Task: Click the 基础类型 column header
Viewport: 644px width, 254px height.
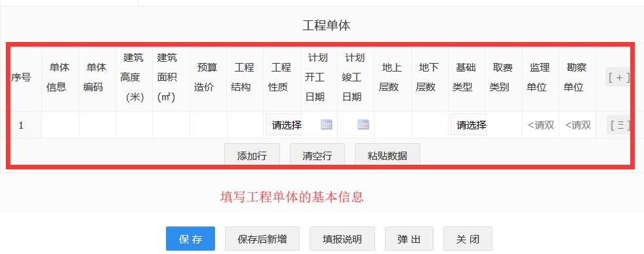Action: click(466, 77)
